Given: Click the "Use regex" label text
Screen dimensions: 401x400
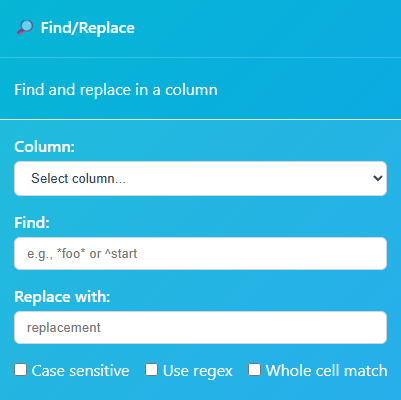Looking at the screenshot, I should [x=198, y=371].
